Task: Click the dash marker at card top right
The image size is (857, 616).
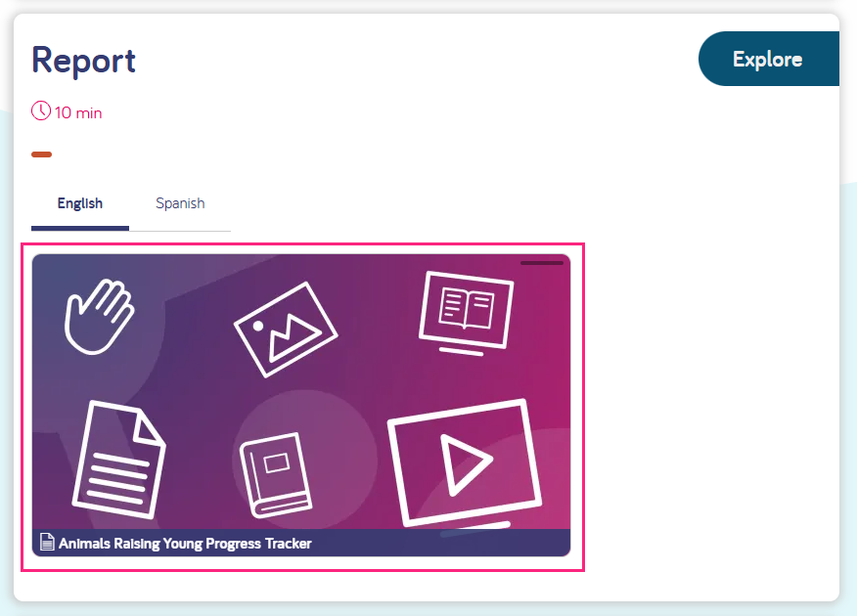Action: click(541, 263)
